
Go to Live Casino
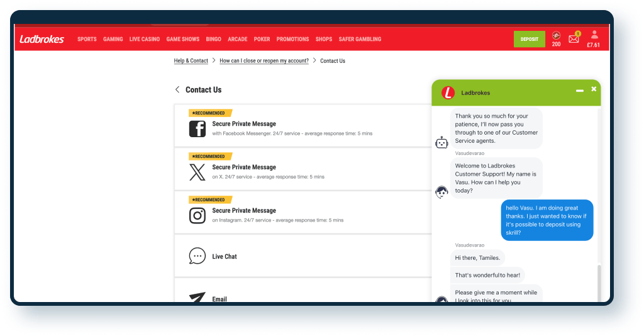point(145,39)
